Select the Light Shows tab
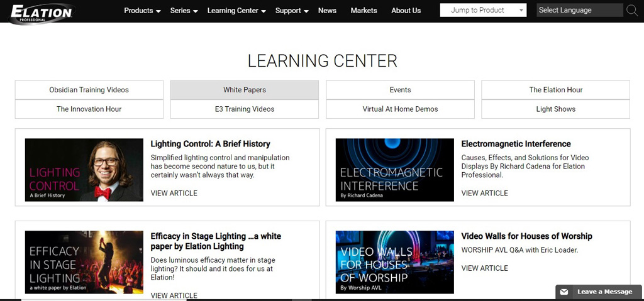Screen dimensions: 644x301 click(x=555, y=109)
